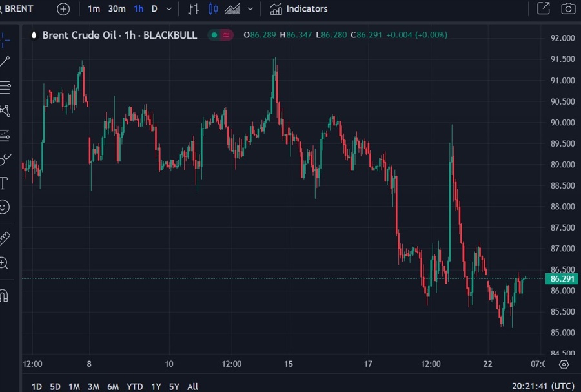
Task: Click the 92.000 price axis label
Action: tap(562, 38)
